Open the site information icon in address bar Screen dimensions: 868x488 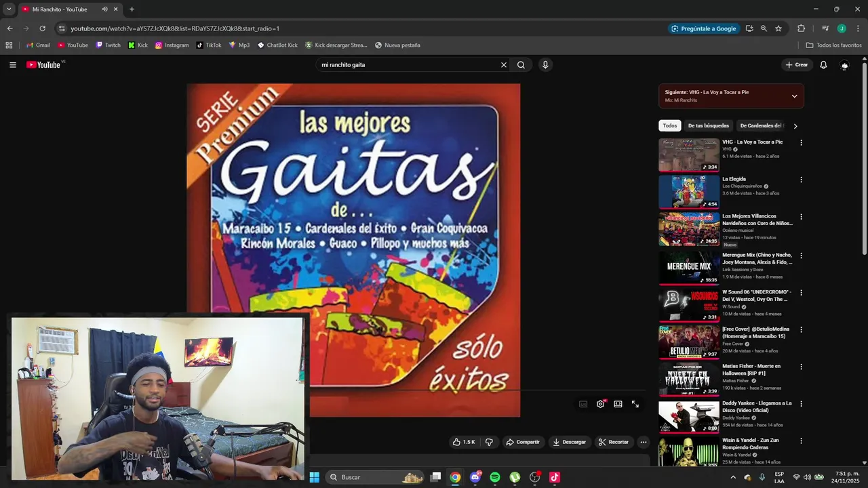click(x=62, y=28)
